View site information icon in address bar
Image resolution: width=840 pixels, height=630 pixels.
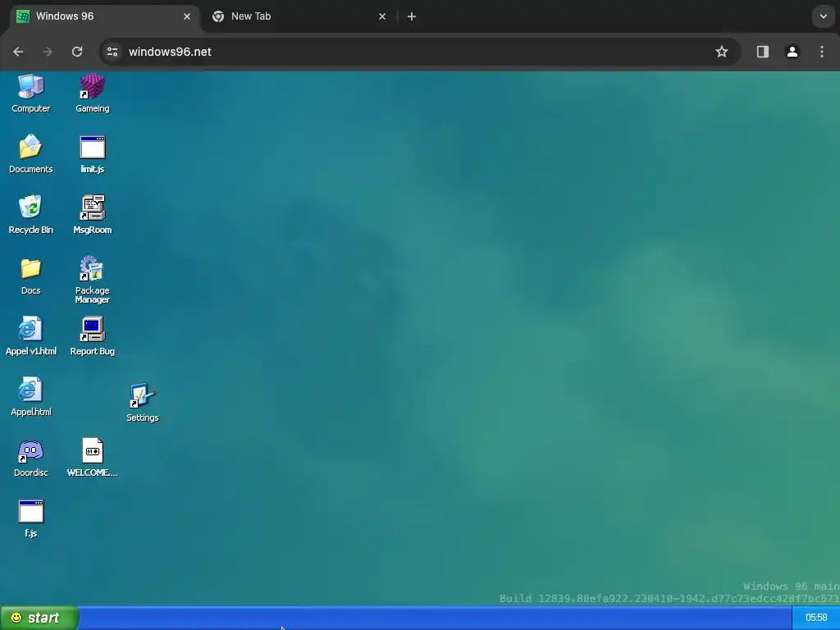coord(112,52)
